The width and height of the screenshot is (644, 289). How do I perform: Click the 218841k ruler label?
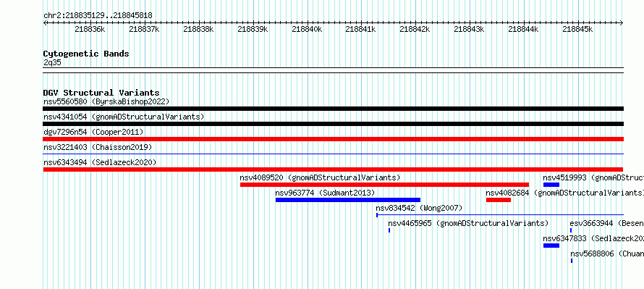click(360, 29)
